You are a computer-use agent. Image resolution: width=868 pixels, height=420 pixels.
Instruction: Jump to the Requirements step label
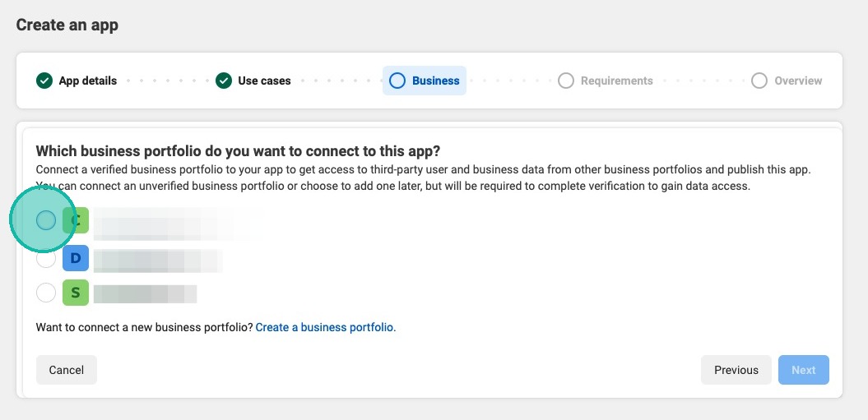click(617, 81)
